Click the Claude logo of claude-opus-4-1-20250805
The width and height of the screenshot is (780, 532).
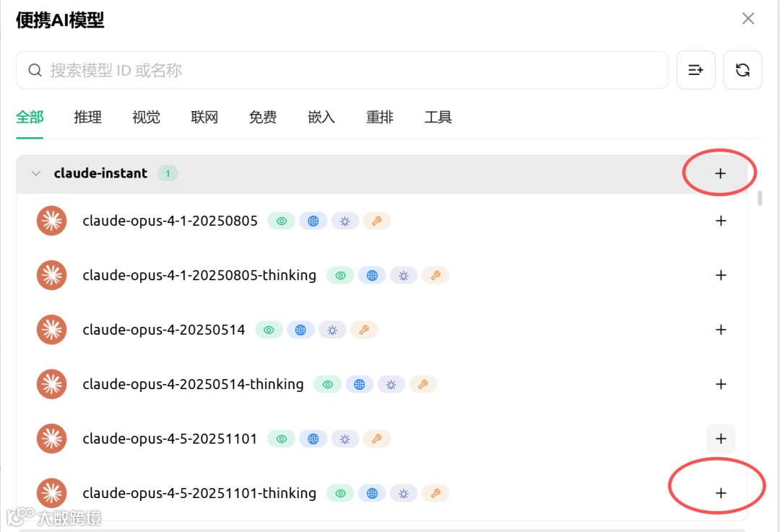pyautogui.click(x=52, y=221)
